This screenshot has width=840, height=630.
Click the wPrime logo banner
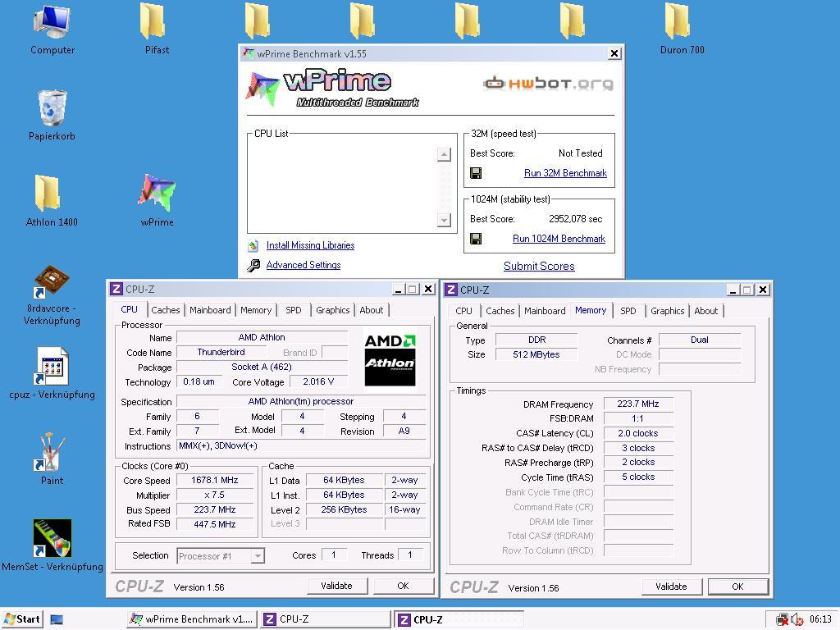[333, 88]
